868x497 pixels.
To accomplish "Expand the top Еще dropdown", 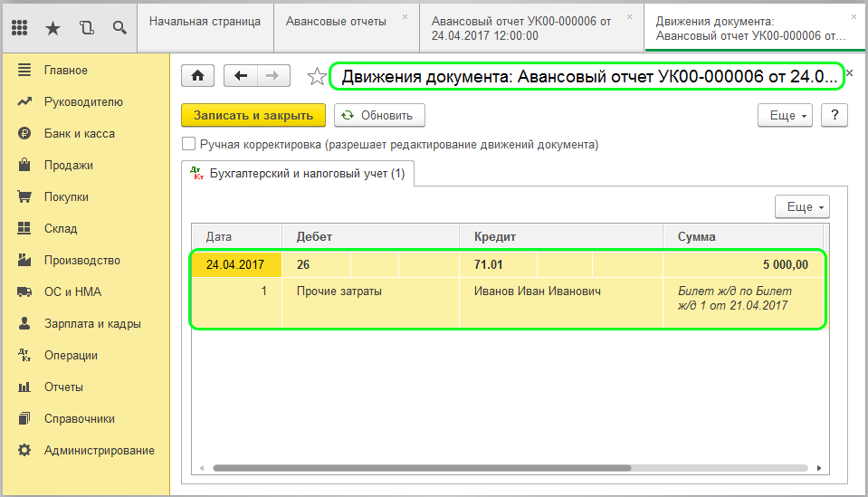I will coord(784,115).
